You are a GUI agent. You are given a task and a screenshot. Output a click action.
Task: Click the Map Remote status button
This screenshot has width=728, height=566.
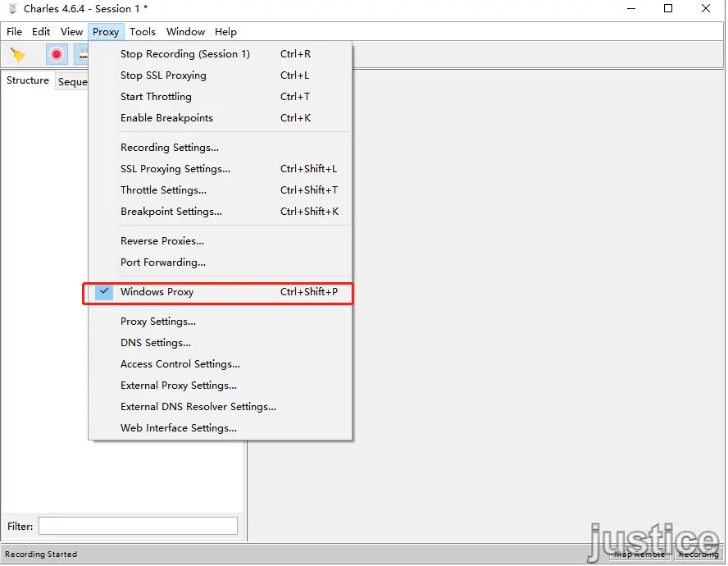click(x=639, y=554)
